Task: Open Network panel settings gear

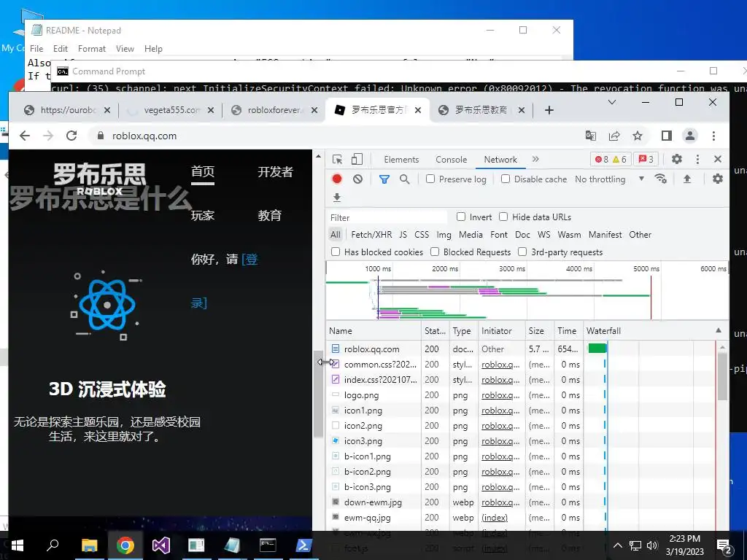Action: coord(718,179)
